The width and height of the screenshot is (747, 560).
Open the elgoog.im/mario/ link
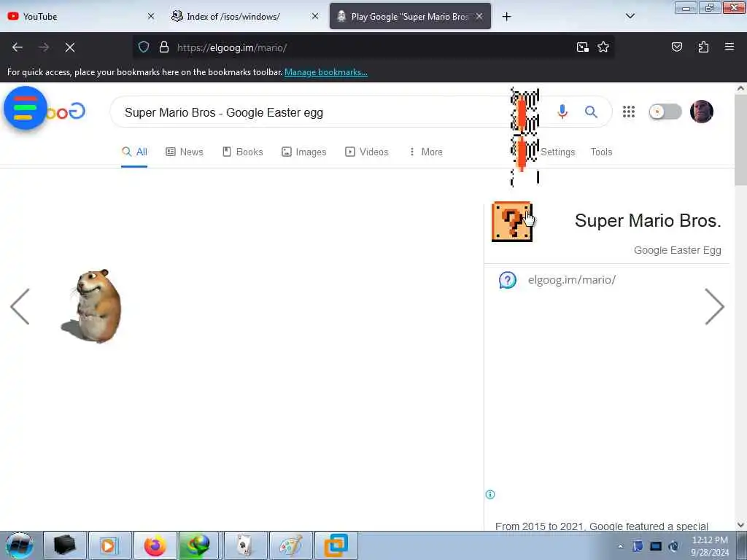pos(572,280)
